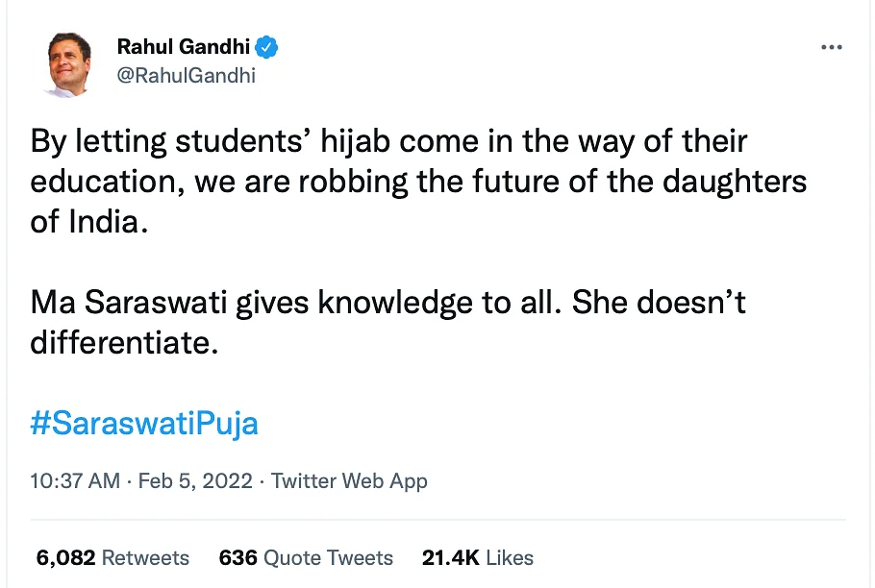Image resolution: width=875 pixels, height=588 pixels.
Task: Click the Rahul Gandhi display name
Action: point(185,46)
